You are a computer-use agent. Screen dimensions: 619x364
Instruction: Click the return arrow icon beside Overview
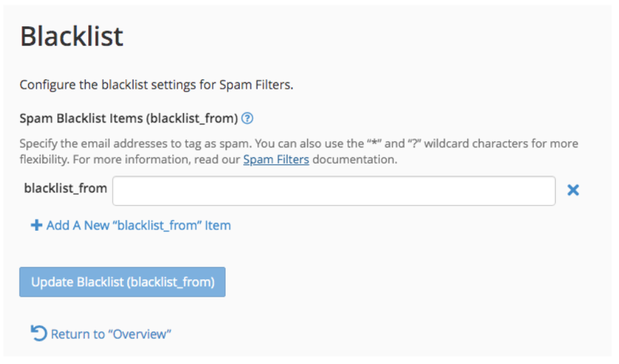click(x=39, y=333)
